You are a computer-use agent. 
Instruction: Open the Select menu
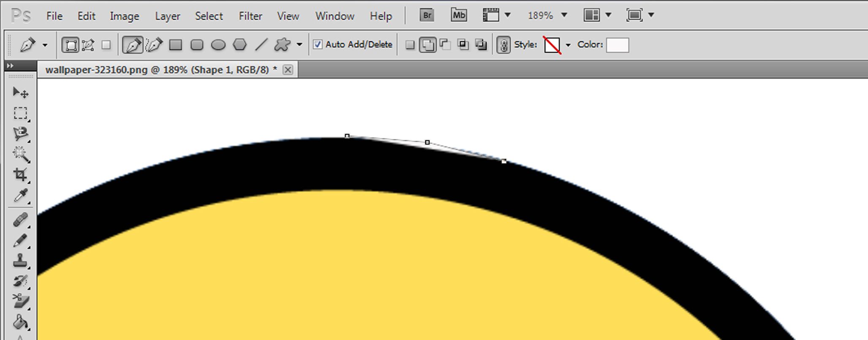(x=209, y=16)
